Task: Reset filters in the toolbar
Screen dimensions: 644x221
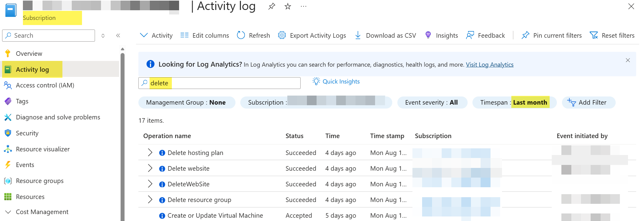Action: 612,36
